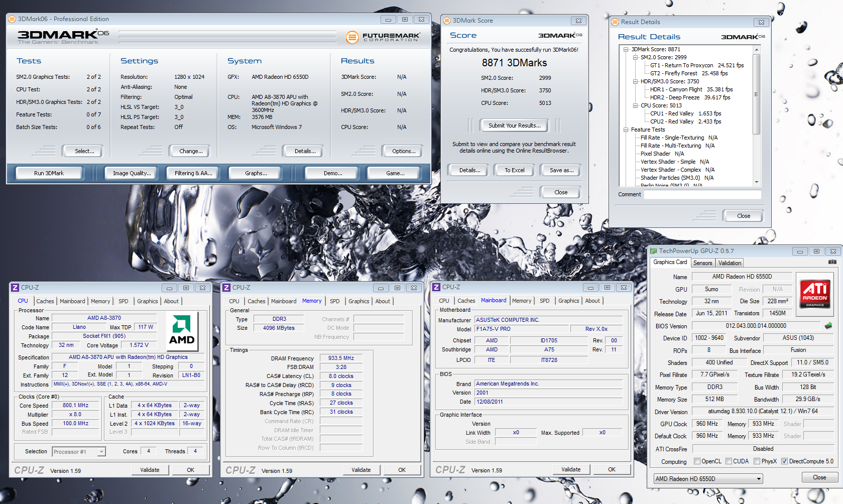
Task: Click the ATI Radeon logo in GPU-Z
Action: pos(815,293)
